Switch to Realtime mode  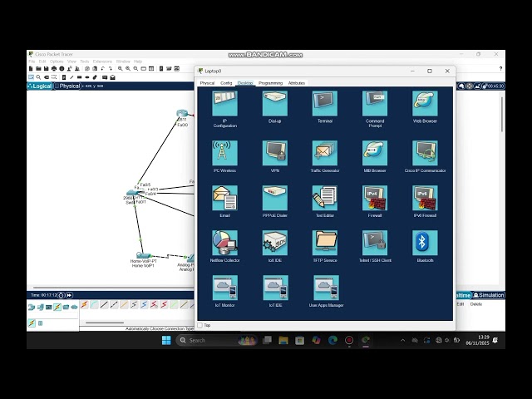click(x=463, y=295)
